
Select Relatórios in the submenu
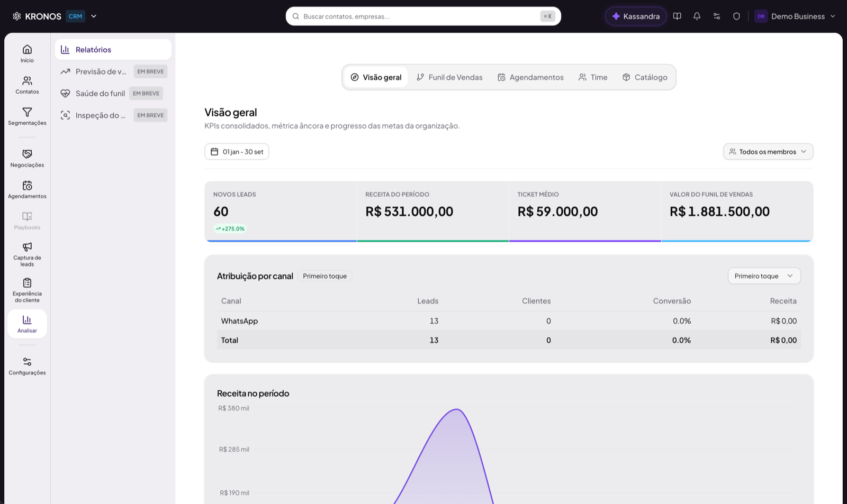113,50
